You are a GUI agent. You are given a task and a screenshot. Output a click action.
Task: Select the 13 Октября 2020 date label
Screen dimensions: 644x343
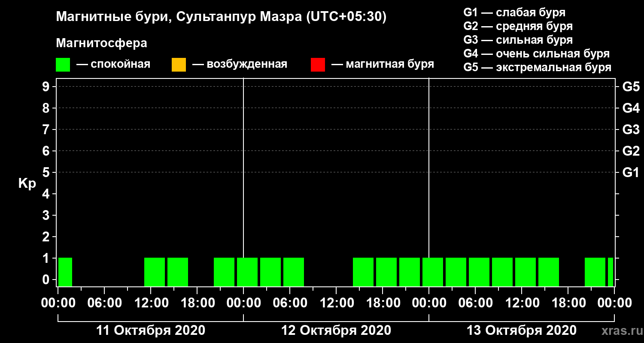click(522, 331)
